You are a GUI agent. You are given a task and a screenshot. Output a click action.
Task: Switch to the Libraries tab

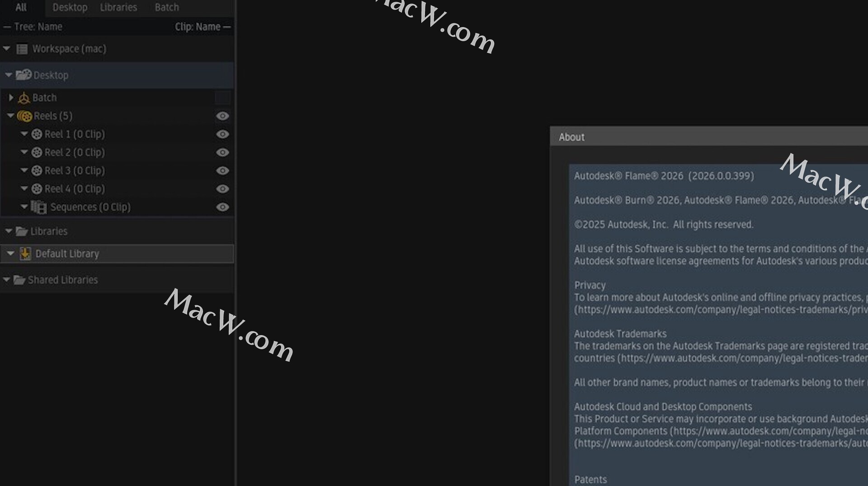118,8
